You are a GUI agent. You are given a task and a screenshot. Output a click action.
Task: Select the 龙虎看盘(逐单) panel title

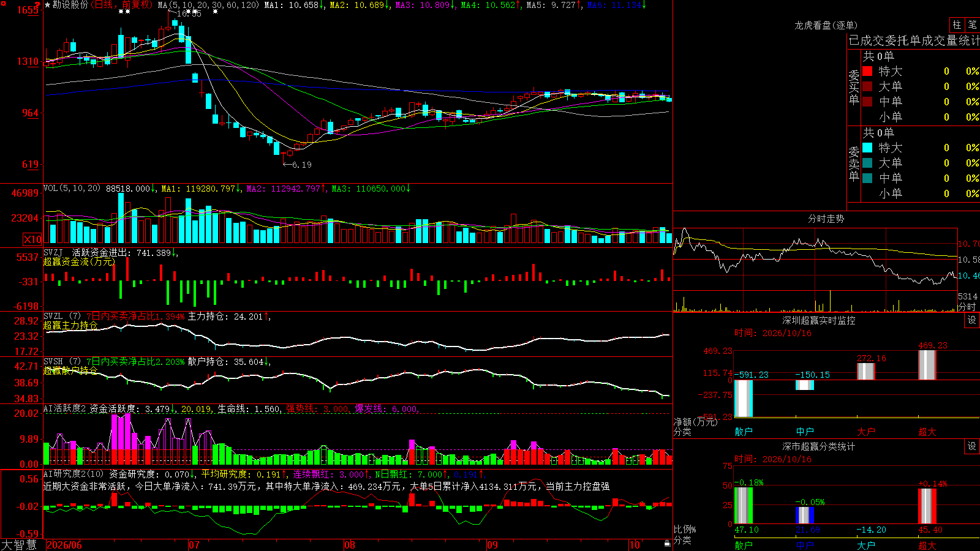pyautogui.click(x=826, y=25)
